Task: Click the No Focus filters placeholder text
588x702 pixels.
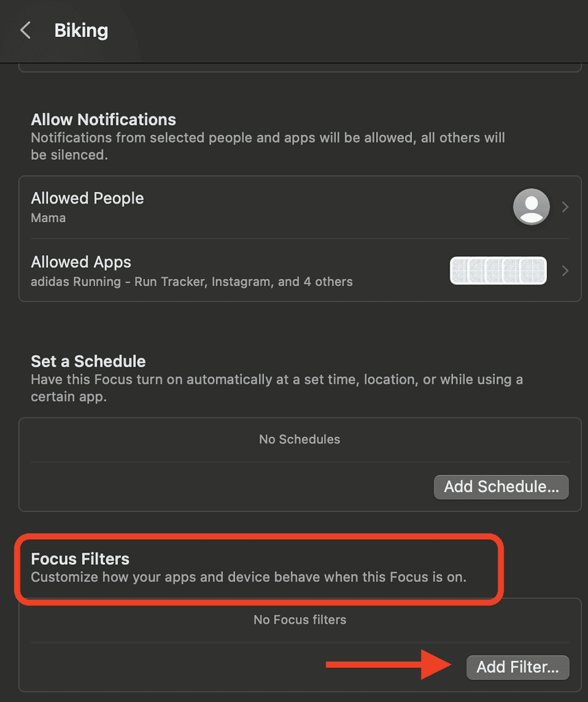Action: pos(299,620)
